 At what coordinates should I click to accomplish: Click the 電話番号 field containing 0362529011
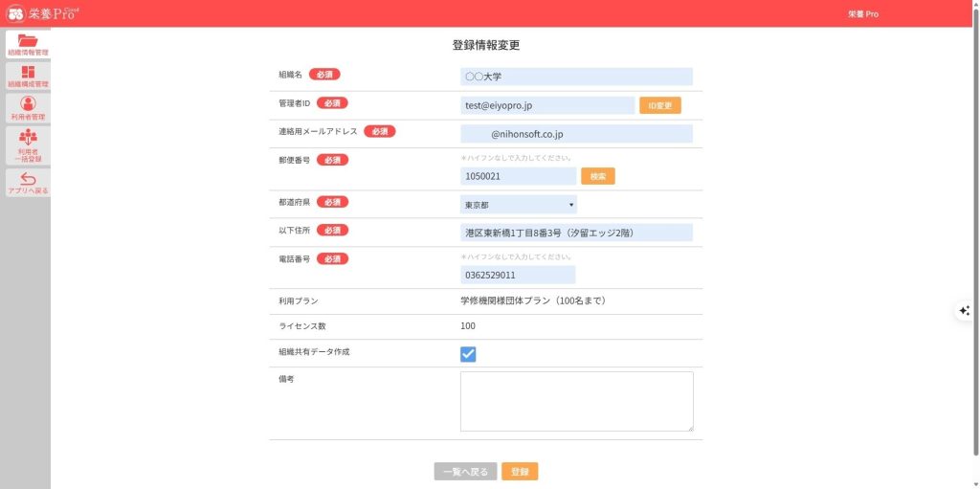(x=517, y=276)
